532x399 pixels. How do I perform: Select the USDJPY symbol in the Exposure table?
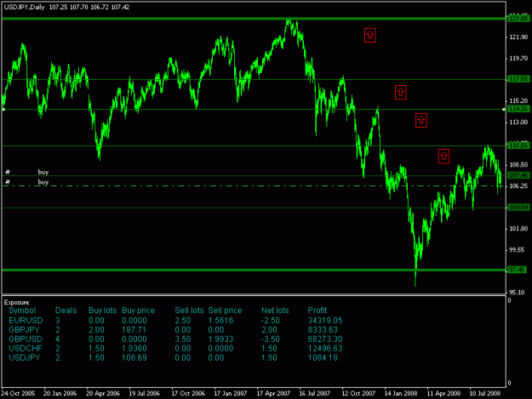[x=25, y=357]
